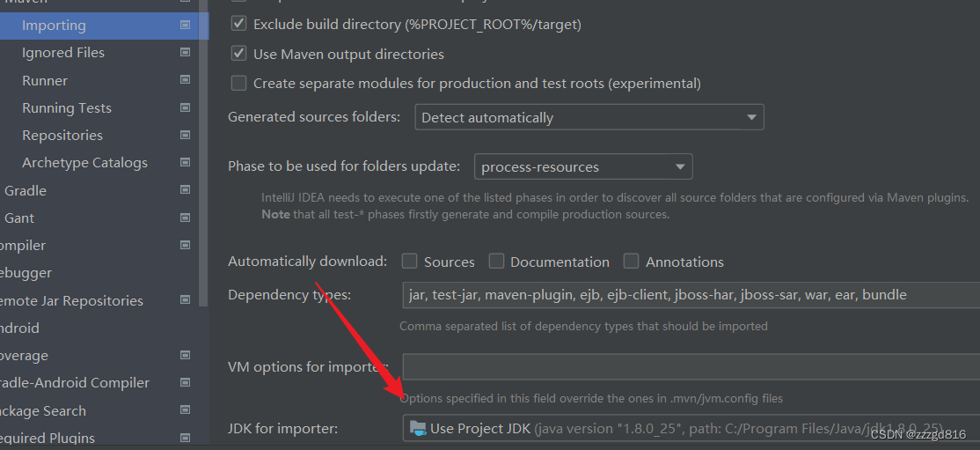Open Generated sources folders dropdown
980x450 pixels.
click(x=589, y=117)
